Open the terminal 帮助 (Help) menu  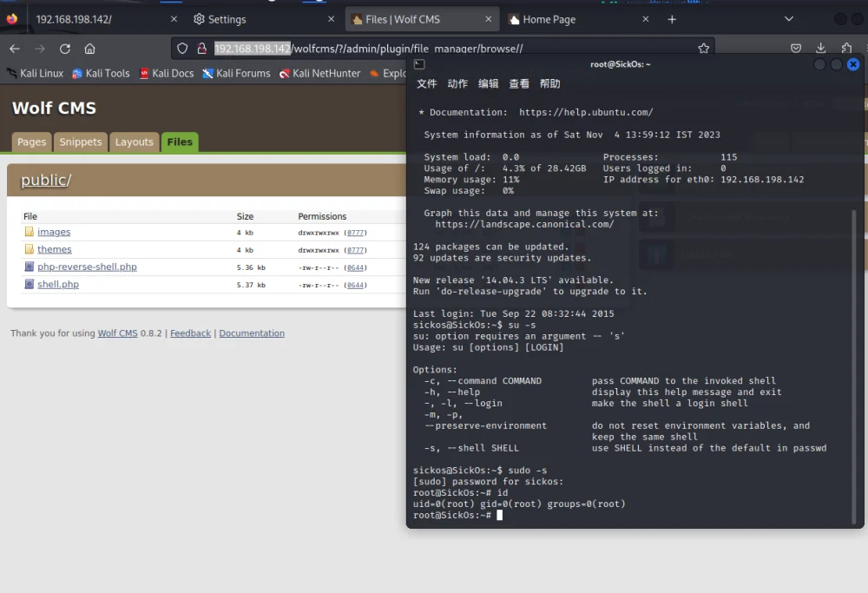(549, 83)
